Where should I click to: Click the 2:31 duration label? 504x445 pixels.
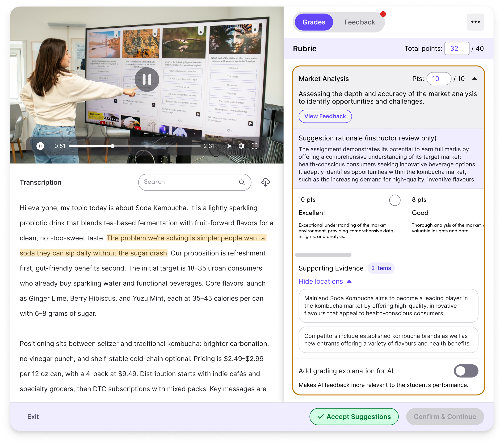209,146
